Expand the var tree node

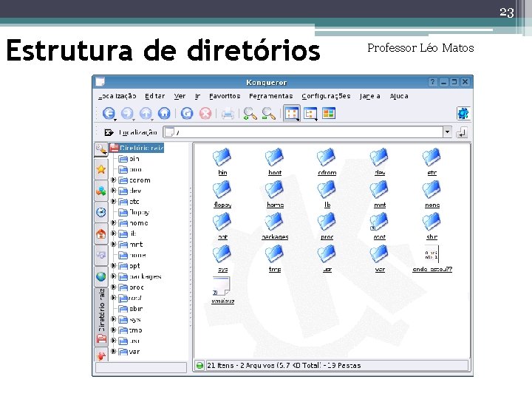click(x=114, y=352)
